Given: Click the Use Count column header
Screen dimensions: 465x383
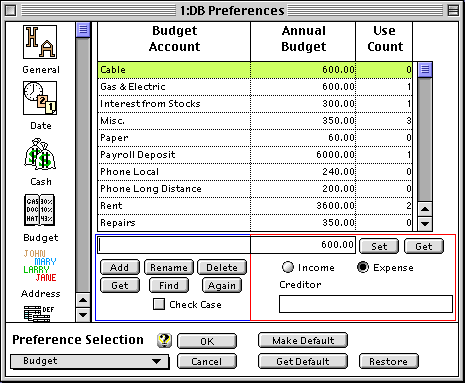Looking at the screenshot, I should tap(384, 42).
